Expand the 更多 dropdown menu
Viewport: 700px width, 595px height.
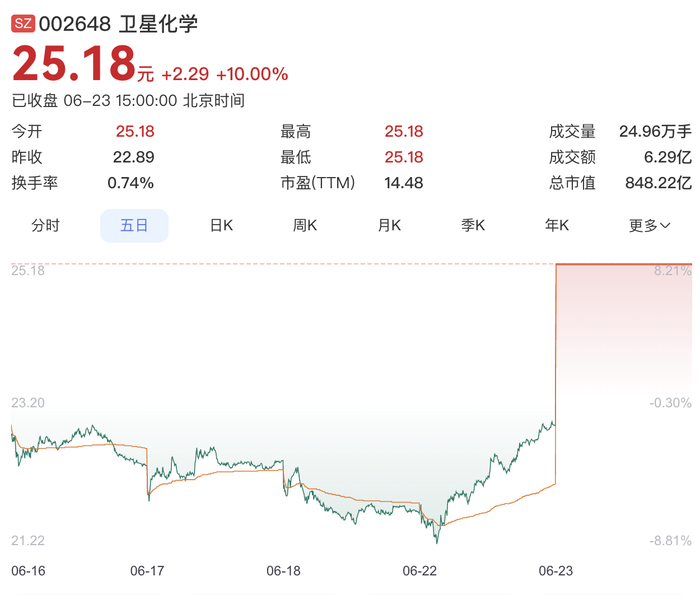650,225
